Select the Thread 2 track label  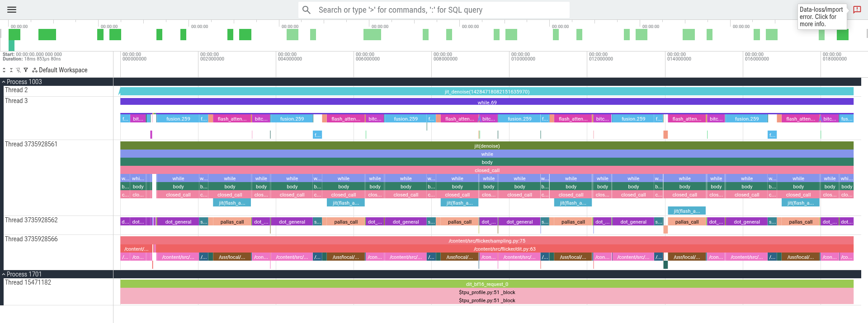pyautogui.click(x=16, y=90)
